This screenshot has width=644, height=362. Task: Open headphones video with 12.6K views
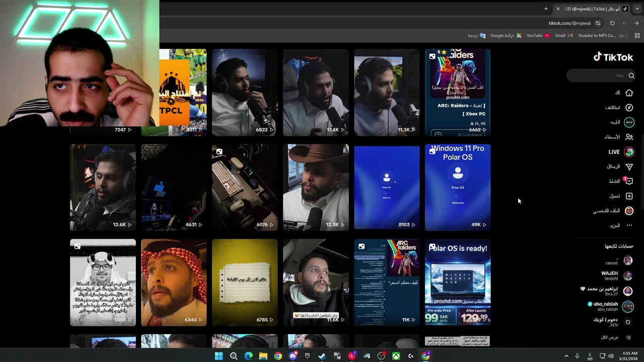[103, 188]
